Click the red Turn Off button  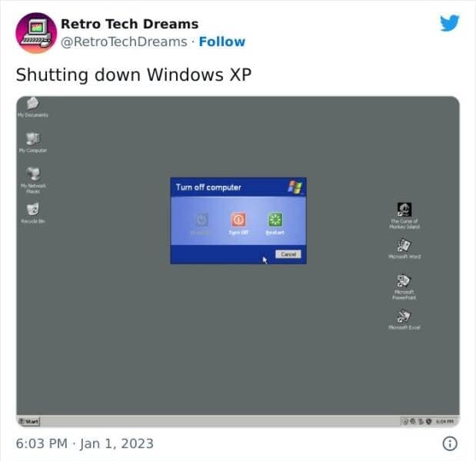pos(238,220)
